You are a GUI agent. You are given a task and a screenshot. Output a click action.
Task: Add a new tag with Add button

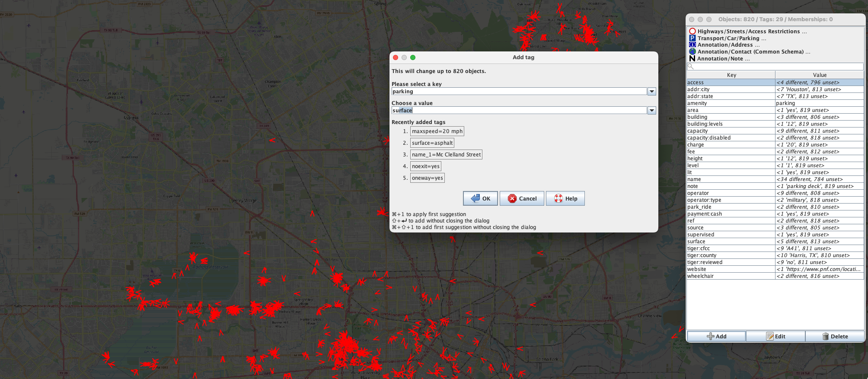[x=716, y=336]
